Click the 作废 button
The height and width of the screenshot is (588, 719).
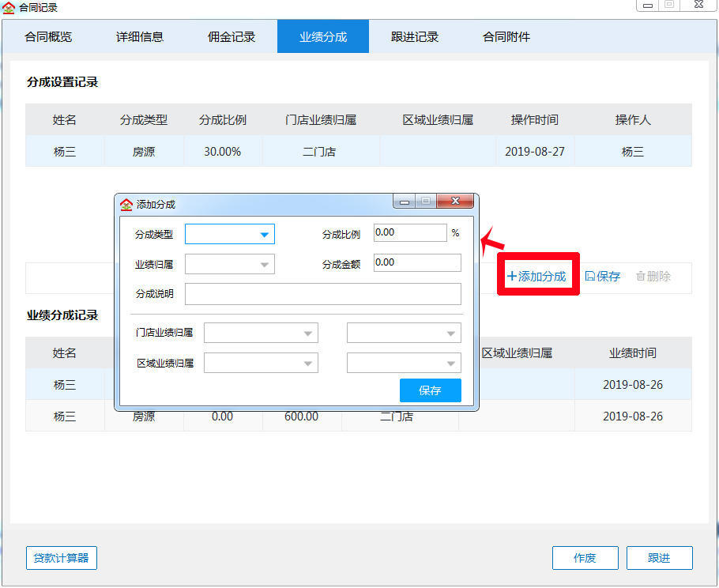(x=585, y=558)
